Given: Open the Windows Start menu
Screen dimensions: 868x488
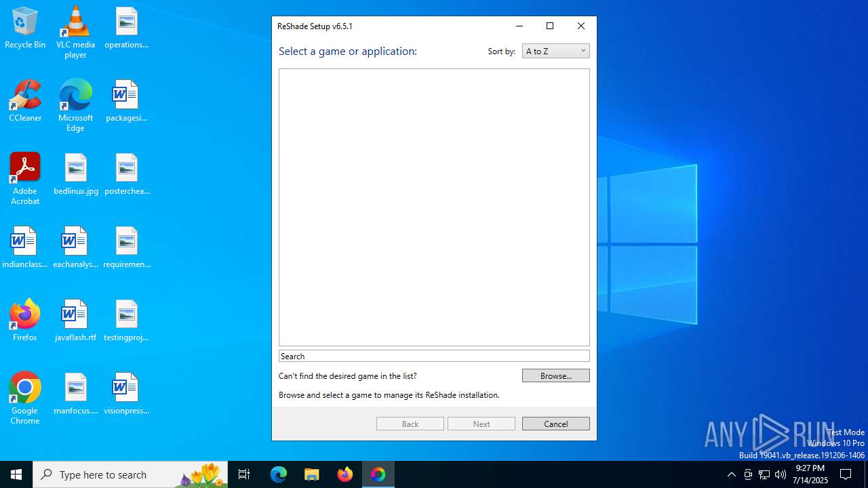Looking at the screenshot, I should (16, 474).
